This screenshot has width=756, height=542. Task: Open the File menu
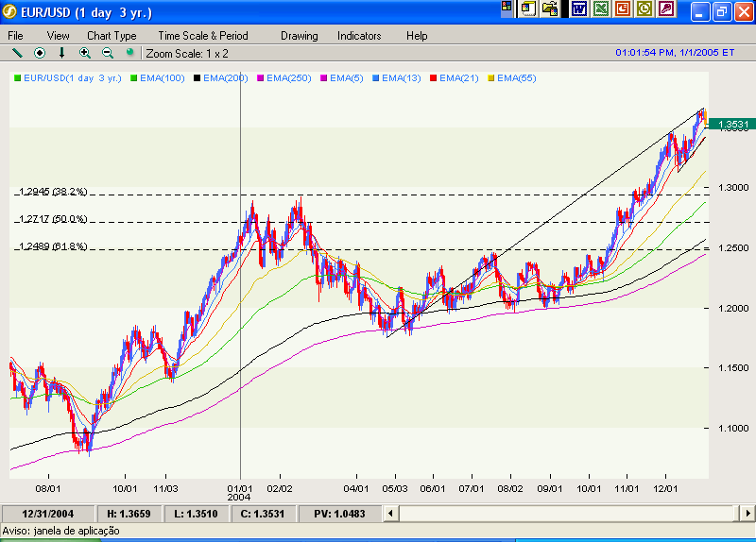16,36
